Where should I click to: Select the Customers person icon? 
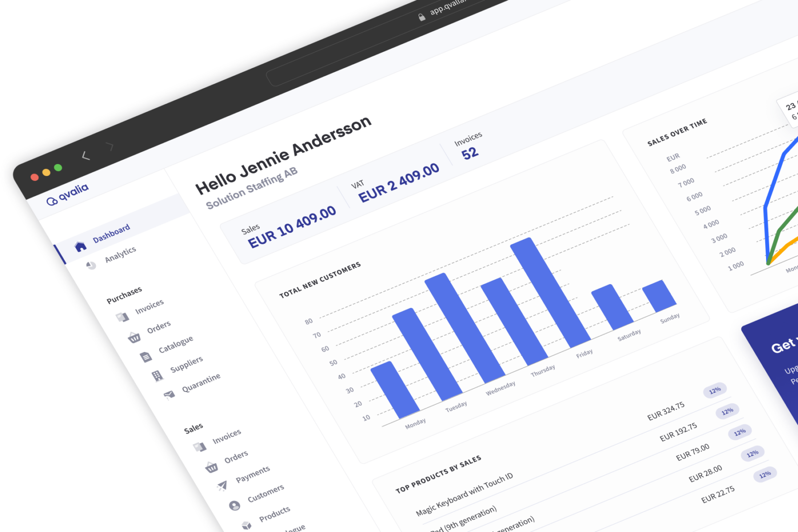[234, 505]
